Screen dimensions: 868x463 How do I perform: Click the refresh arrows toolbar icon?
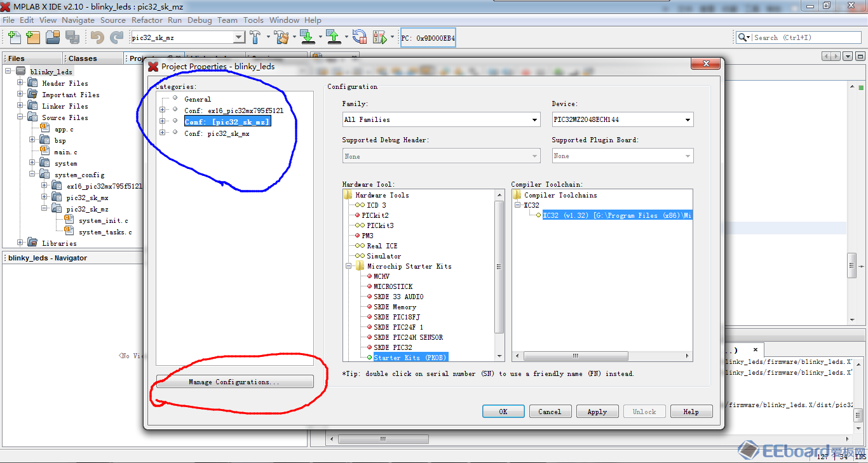click(x=360, y=37)
